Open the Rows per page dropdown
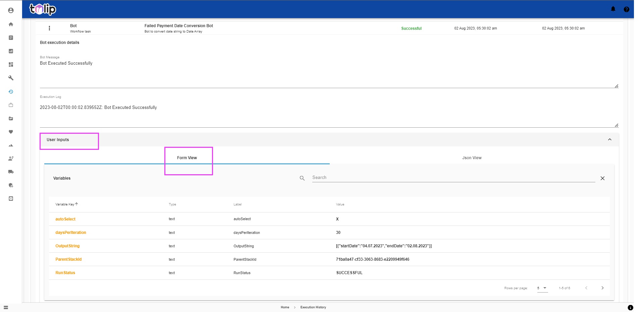This screenshot has height=314, width=644. point(542,288)
